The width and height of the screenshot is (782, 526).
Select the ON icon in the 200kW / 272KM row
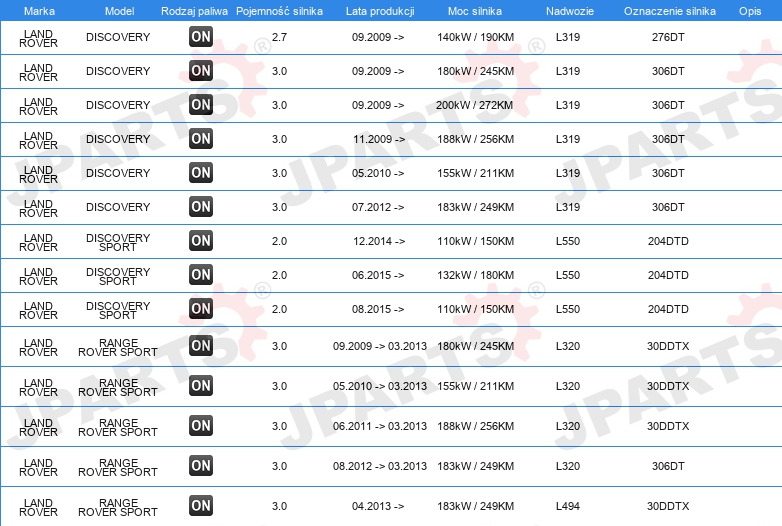point(201,104)
